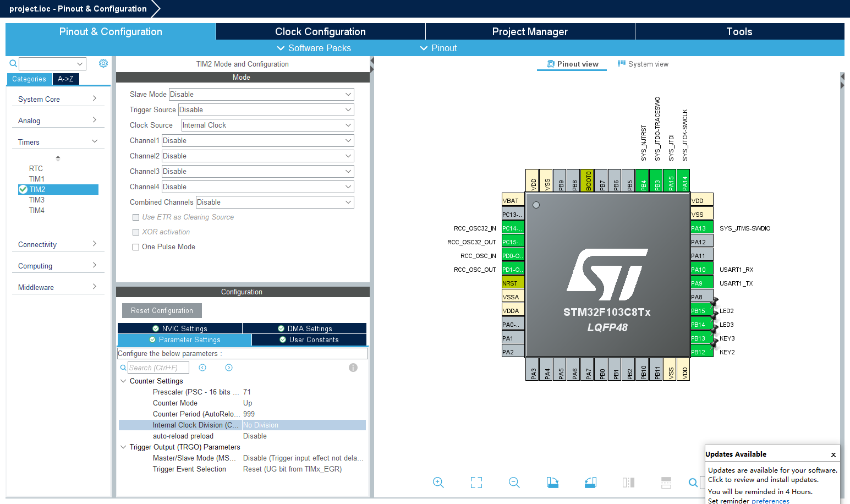Expand the Connectivity category
Screen dimensions: 850x504
click(x=58, y=244)
